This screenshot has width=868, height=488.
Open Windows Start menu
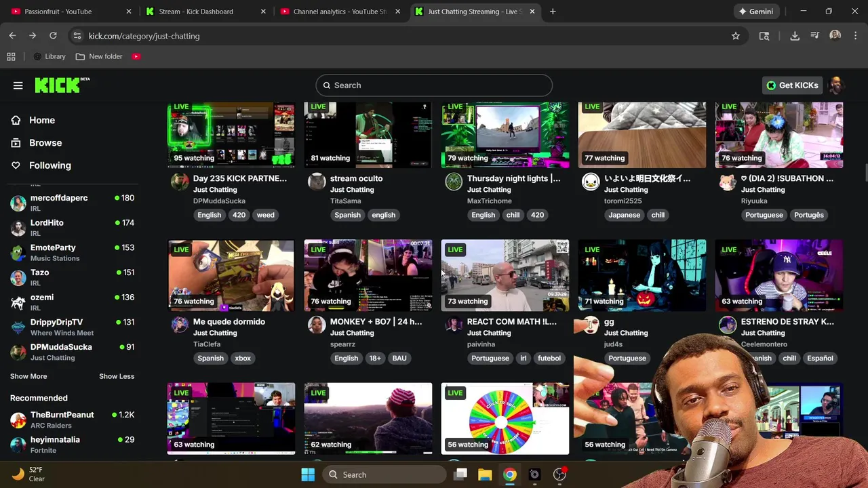tap(308, 474)
